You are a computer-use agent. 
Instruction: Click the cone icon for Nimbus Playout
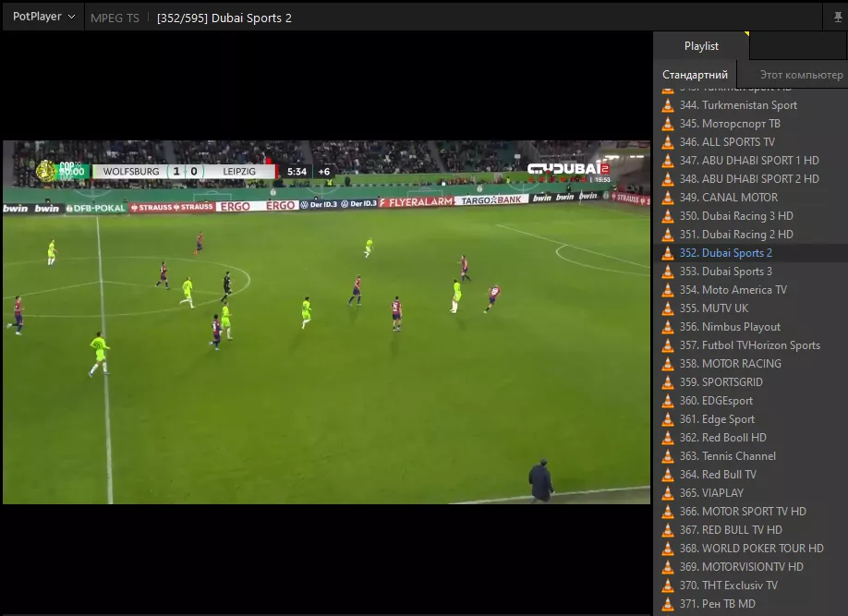[668, 327]
